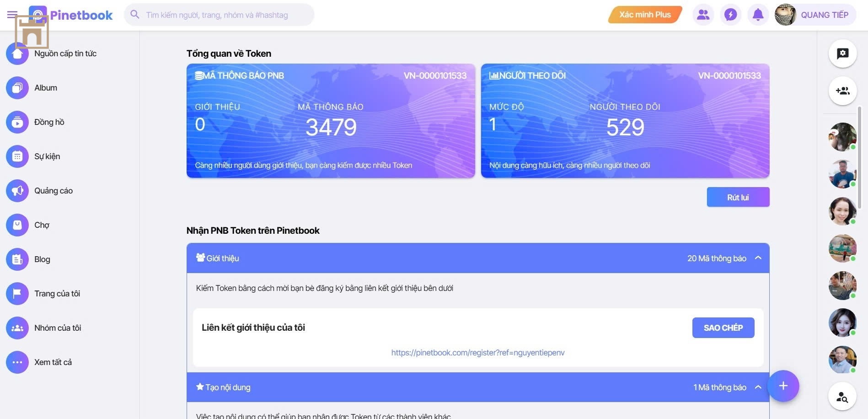
Task: Click the Người theo dõi card
Action: pyautogui.click(x=625, y=121)
